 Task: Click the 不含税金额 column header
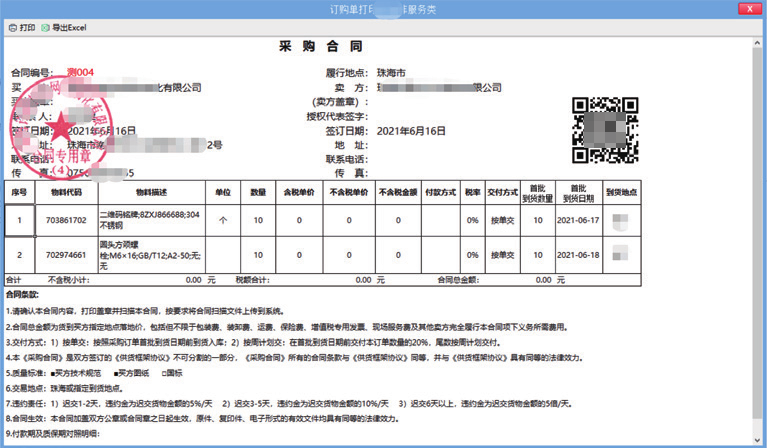click(x=398, y=193)
